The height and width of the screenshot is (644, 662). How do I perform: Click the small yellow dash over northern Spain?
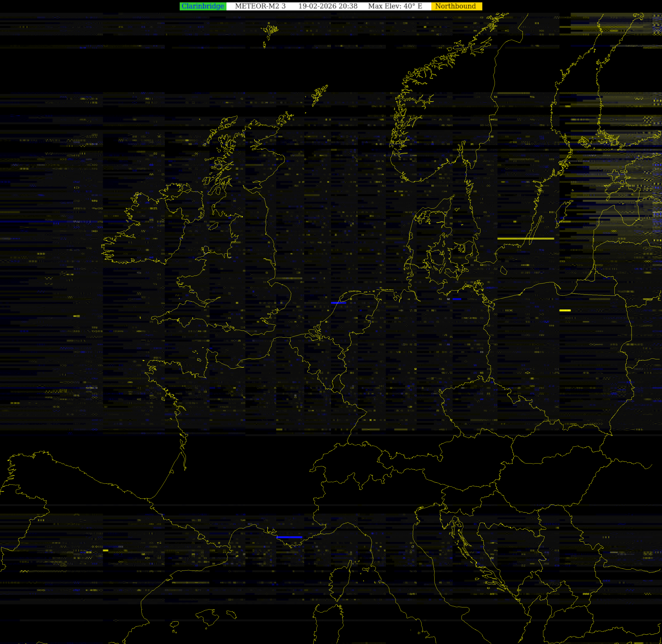[x=106, y=550]
